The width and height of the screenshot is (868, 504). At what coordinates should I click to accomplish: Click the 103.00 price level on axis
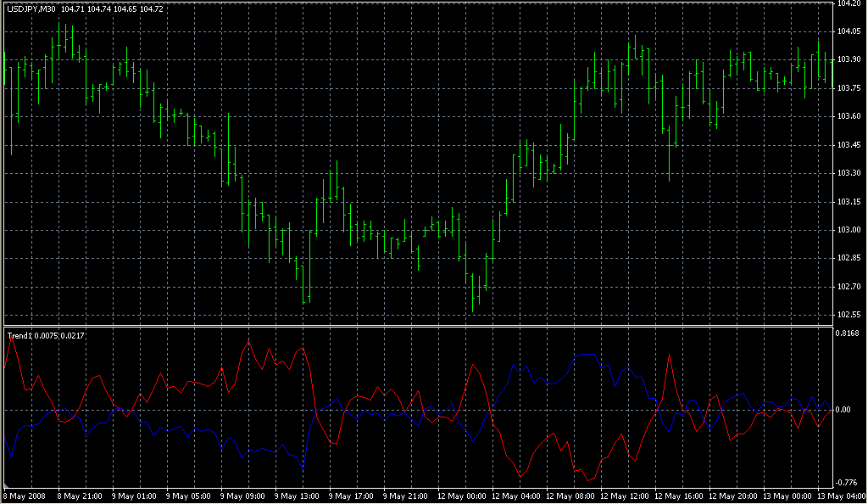(849, 229)
